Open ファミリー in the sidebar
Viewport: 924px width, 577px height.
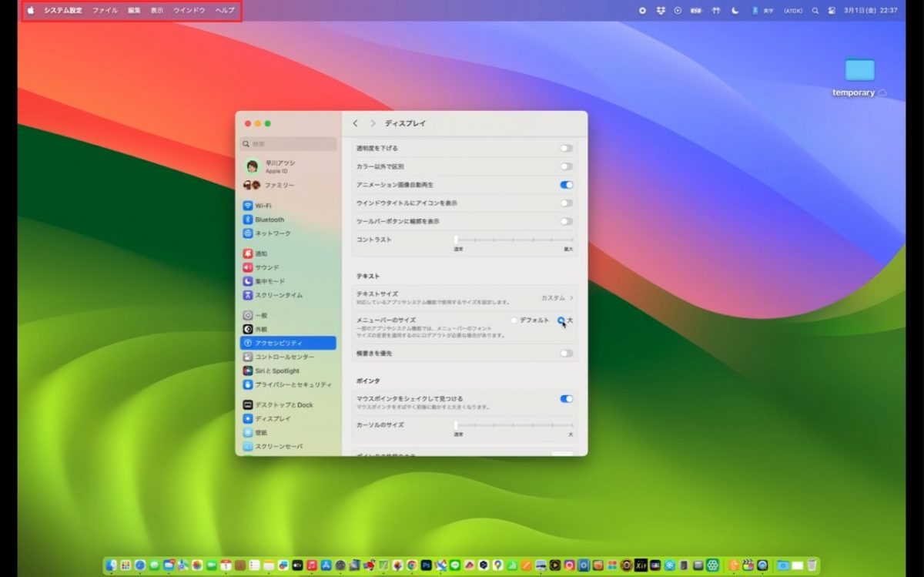click(288, 186)
